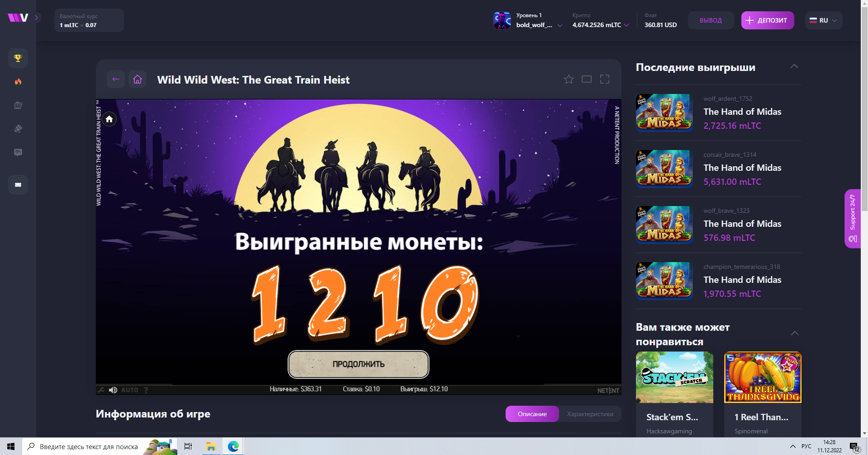This screenshot has width=868, height=455.
Task: Click the site logo in the header
Action: point(18,18)
